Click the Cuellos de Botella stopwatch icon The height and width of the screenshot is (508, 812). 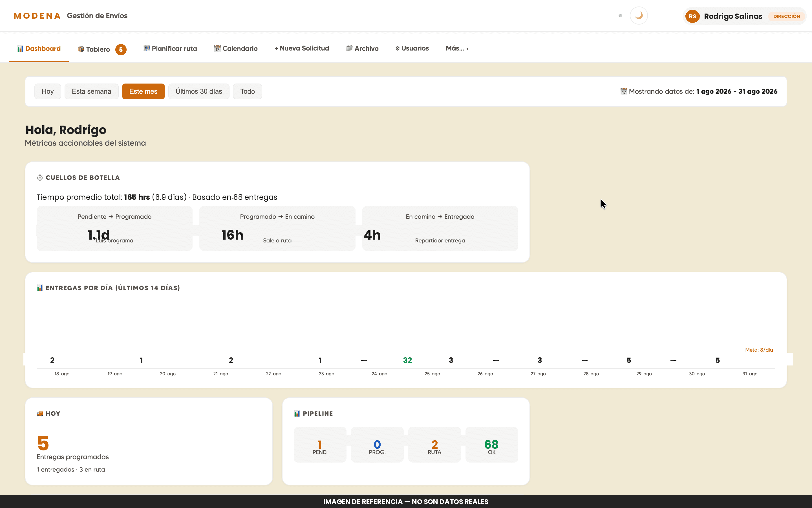coord(40,178)
